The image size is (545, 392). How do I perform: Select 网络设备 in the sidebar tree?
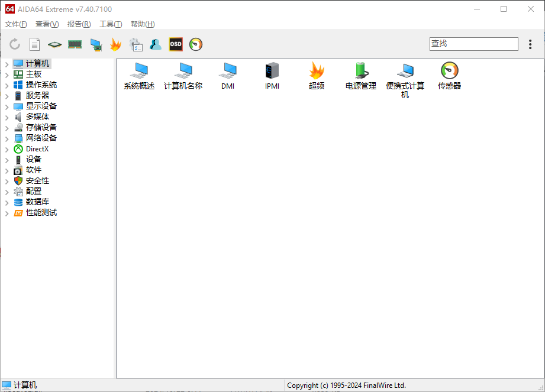point(41,138)
